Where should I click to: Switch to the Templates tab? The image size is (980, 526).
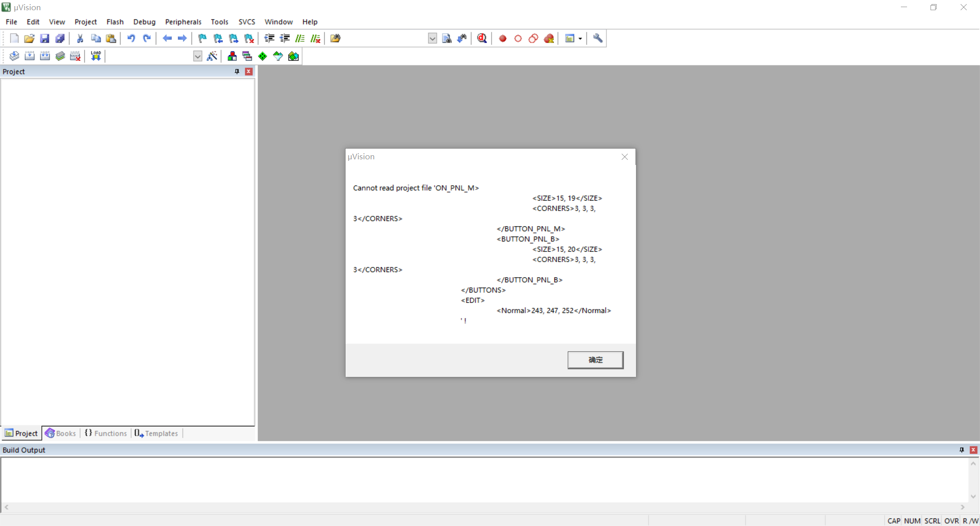(x=156, y=434)
